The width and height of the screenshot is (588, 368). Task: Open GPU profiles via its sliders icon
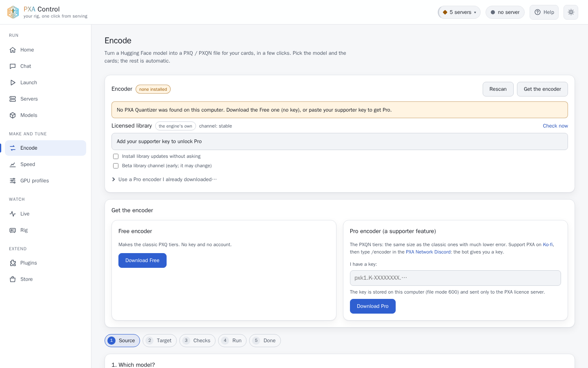coord(13,181)
